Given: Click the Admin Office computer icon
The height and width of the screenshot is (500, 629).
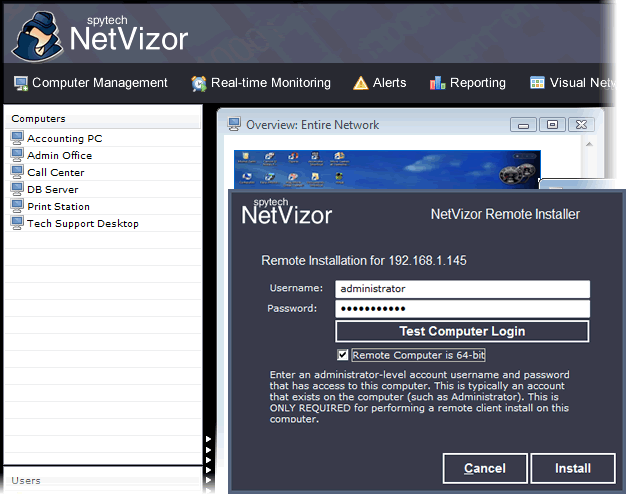Looking at the screenshot, I should pyautogui.click(x=17, y=155).
